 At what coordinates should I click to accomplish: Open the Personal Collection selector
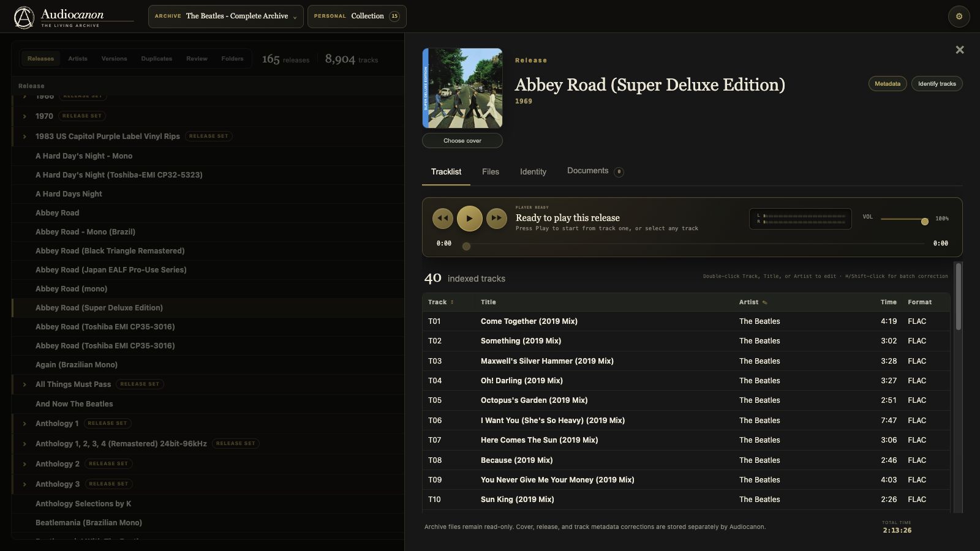click(x=356, y=17)
